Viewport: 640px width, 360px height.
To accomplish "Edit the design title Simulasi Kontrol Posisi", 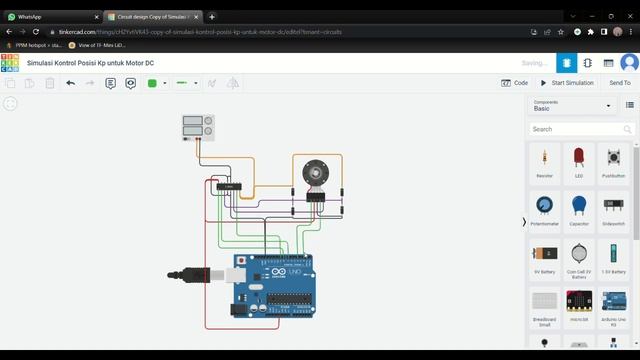I will [x=90, y=63].
